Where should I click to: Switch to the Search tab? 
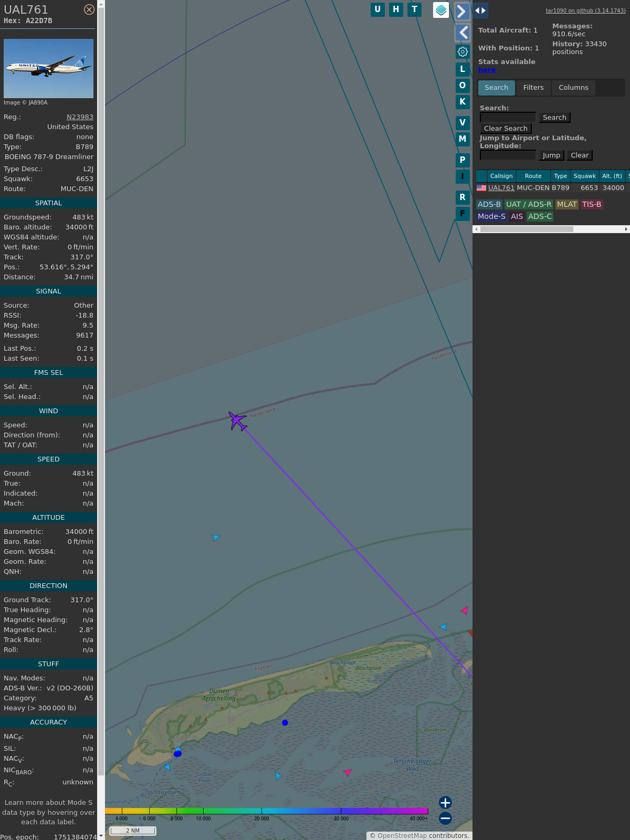coord(497,88)
